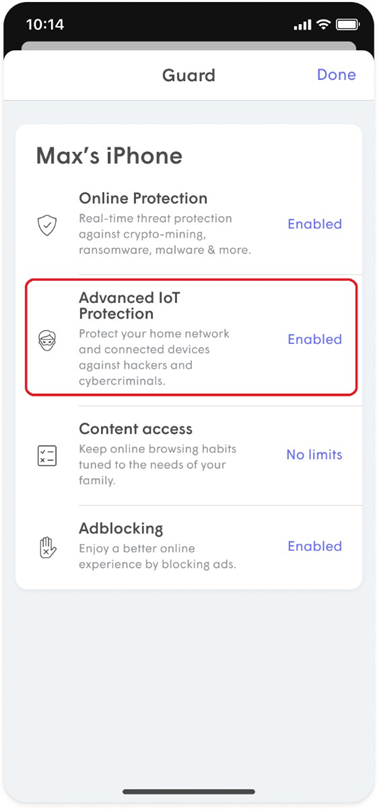Toggle Advanced IoT Protection Enabled status
Image resolution: width=379 pixels, height=810 pixels.
click(314, 339)
